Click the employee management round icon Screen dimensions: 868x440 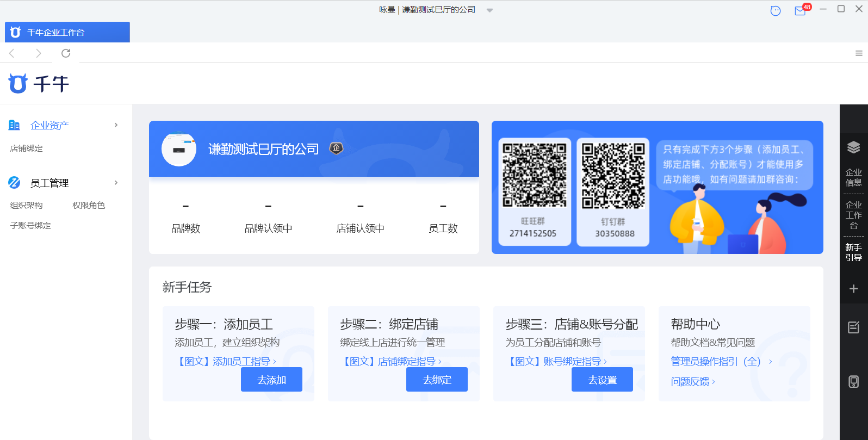[14, 183]
